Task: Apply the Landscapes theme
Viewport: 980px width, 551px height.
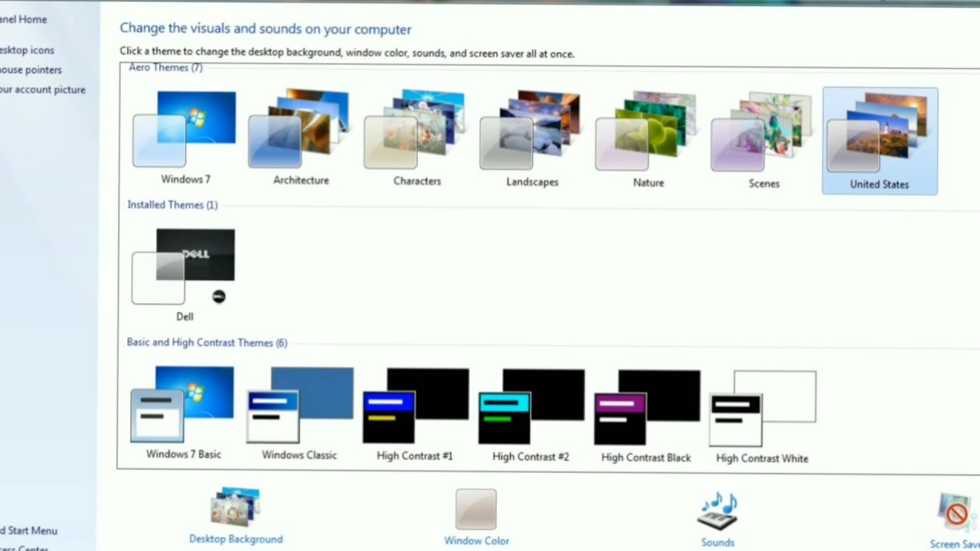Action: point(532,140)
